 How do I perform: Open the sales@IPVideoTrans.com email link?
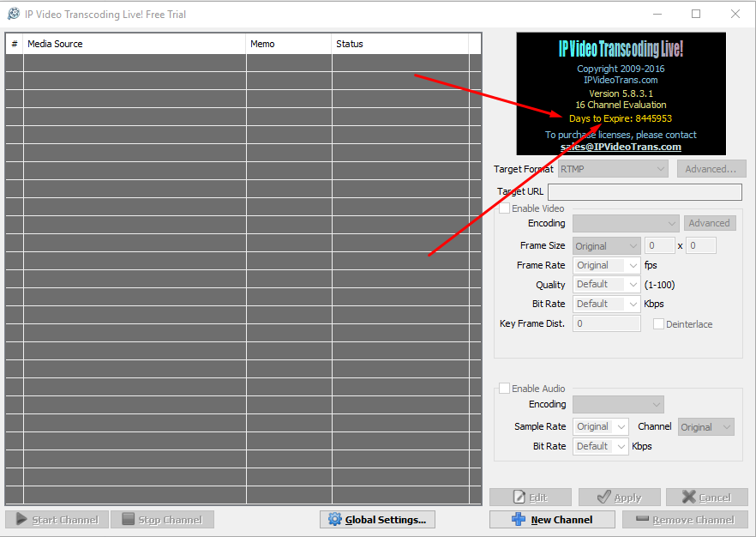coord(621,147)
